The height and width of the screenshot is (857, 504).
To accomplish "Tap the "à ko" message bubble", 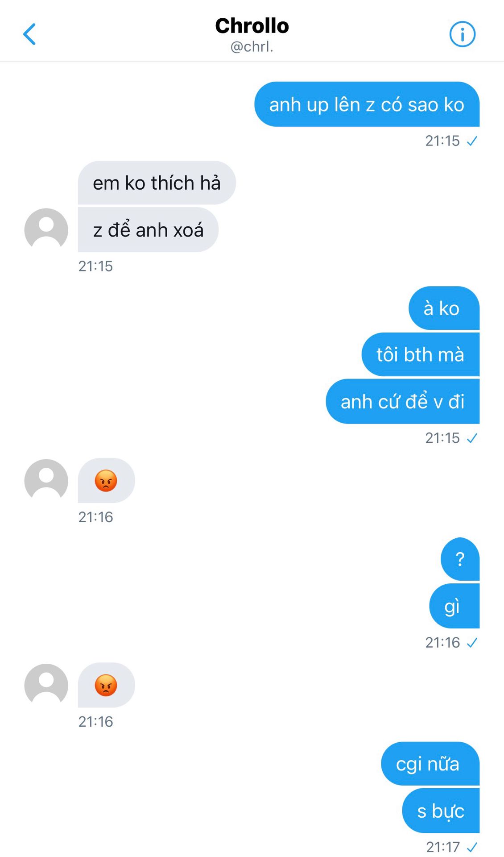I will [x=443, y=308].
